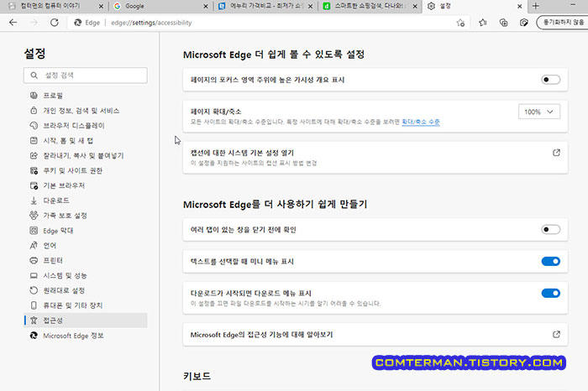588x391 pixels.
Task: Click Microsoft Edge의 접근성 기능에 대해 알아보기 text
Action: tap(261, 335)
